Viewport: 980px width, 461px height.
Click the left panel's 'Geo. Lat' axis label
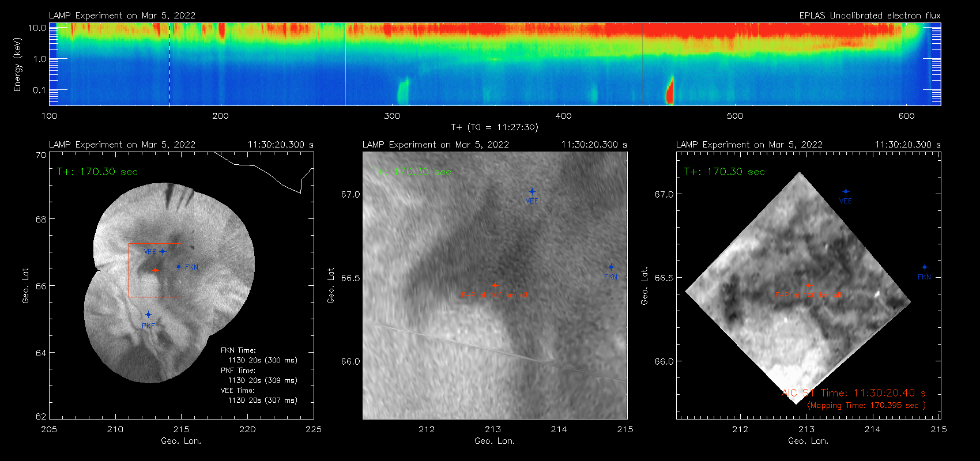(25, 286)
